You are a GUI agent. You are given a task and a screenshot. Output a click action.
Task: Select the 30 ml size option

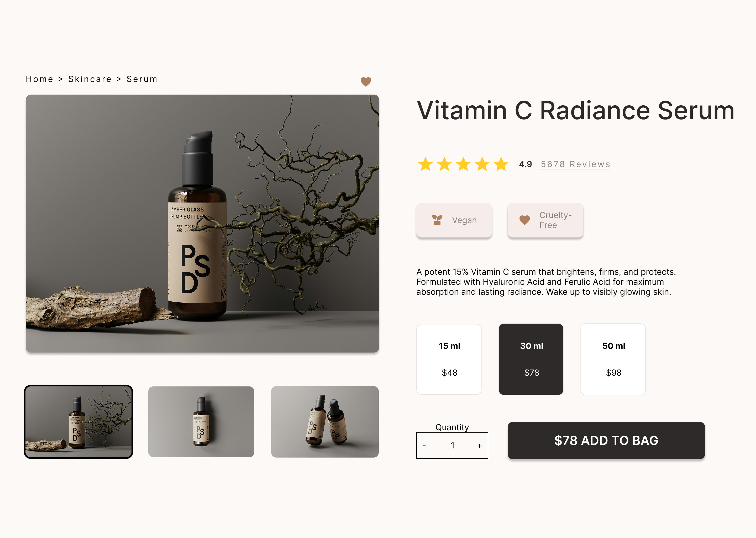(531, 359)
